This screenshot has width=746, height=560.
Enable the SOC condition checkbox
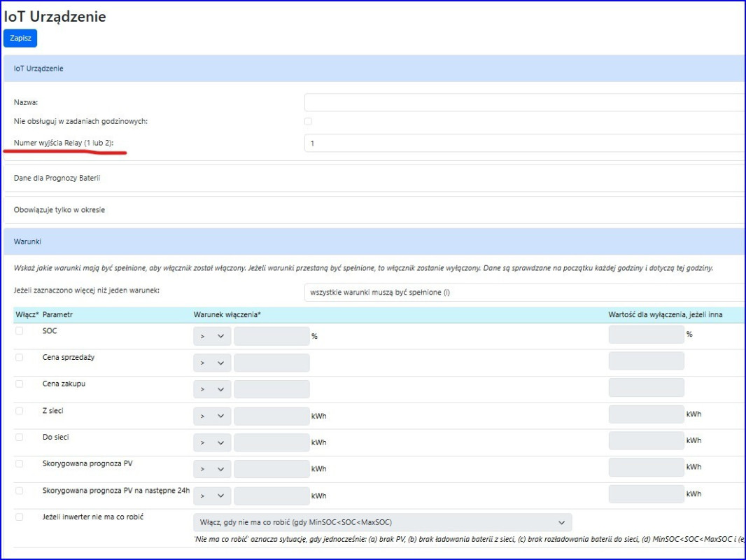[20, 330]
